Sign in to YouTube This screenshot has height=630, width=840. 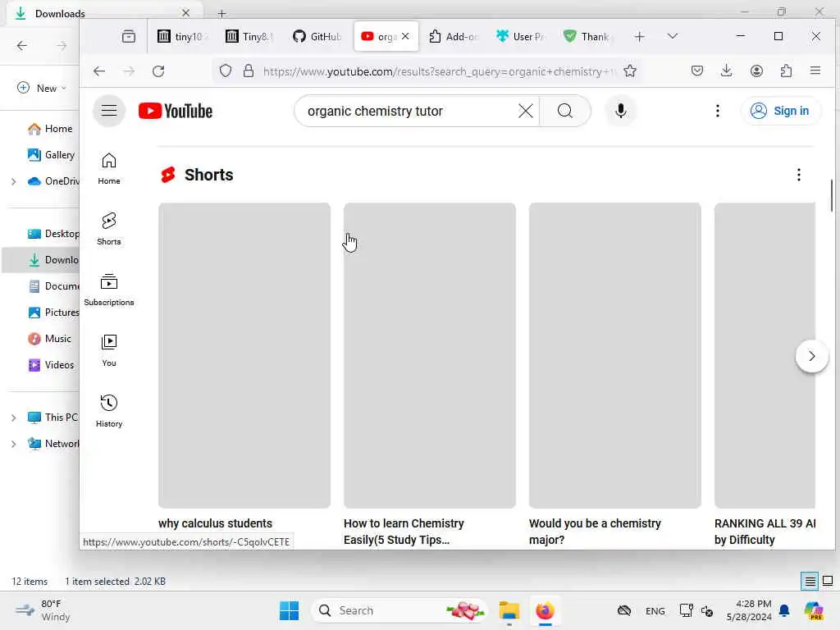[780, 111]
